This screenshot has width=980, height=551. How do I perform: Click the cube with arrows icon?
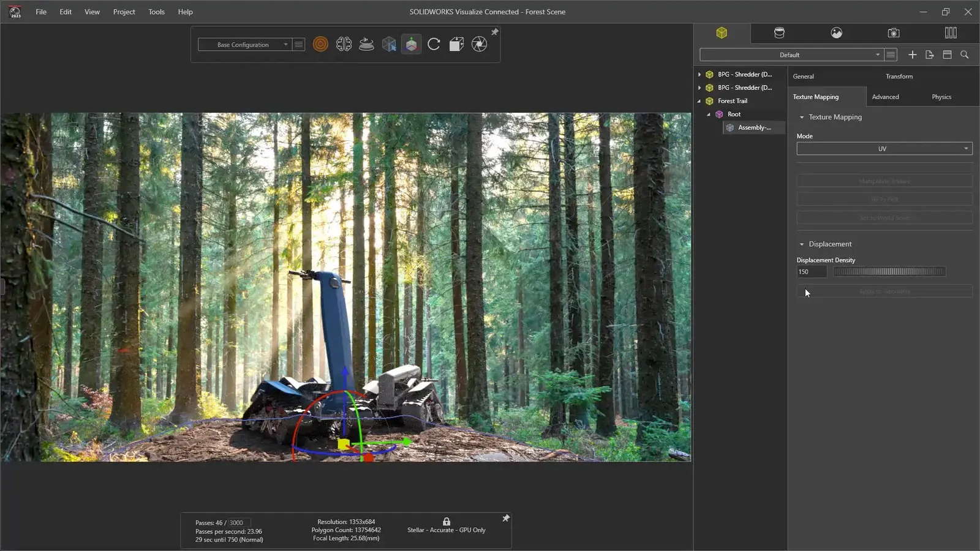pos(456,44)
